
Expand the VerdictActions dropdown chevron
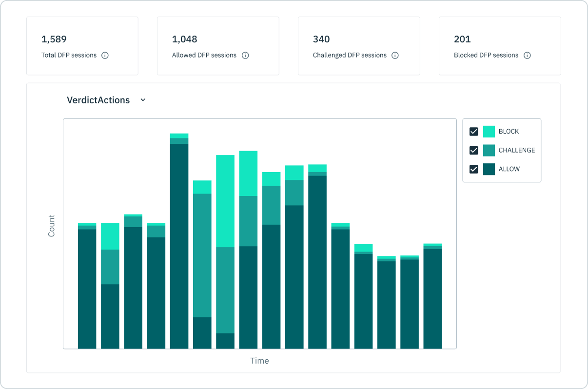click(x=143, y=100)
